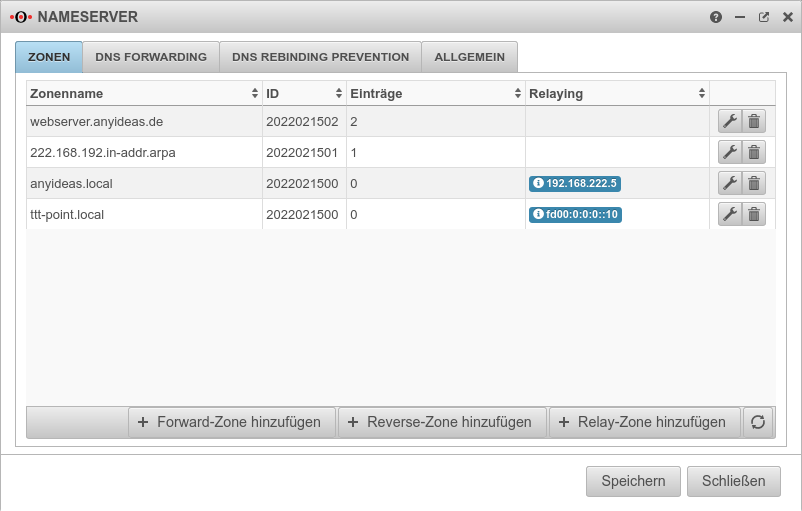Delete the webserver.anyideas.de zone
The image size is (802, 511).
[754, 121]
